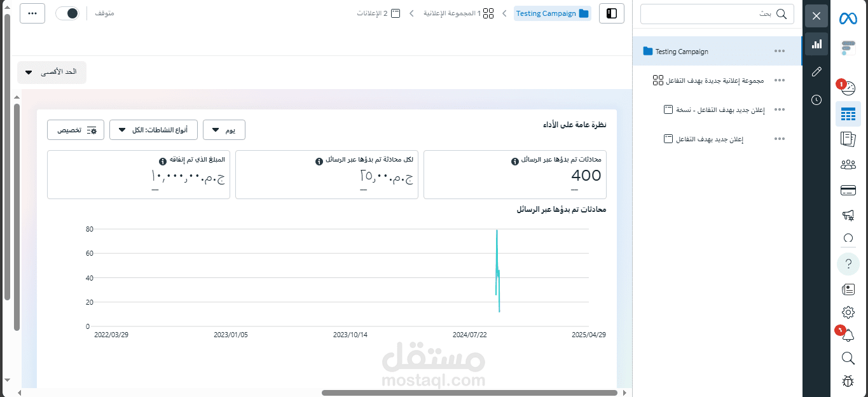Toggle the side panel layout button
The height and width of the screenshot is (397, 868).
[612, 13]
